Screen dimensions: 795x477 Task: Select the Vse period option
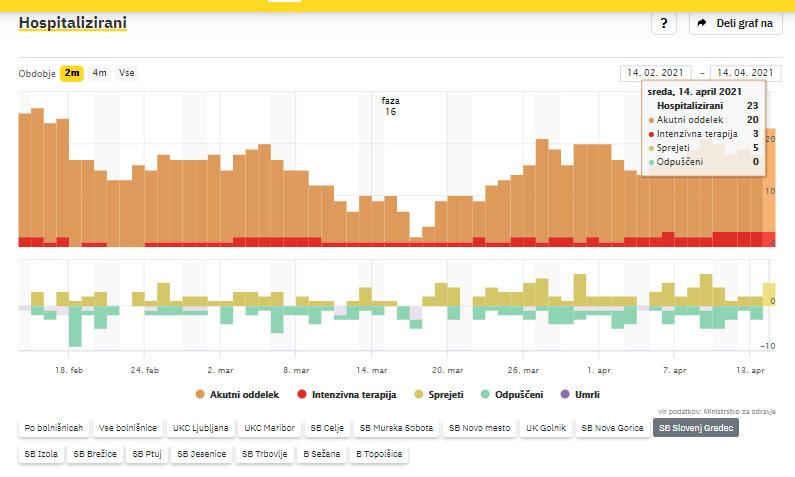pyautogui.click(x=127, y=73)
